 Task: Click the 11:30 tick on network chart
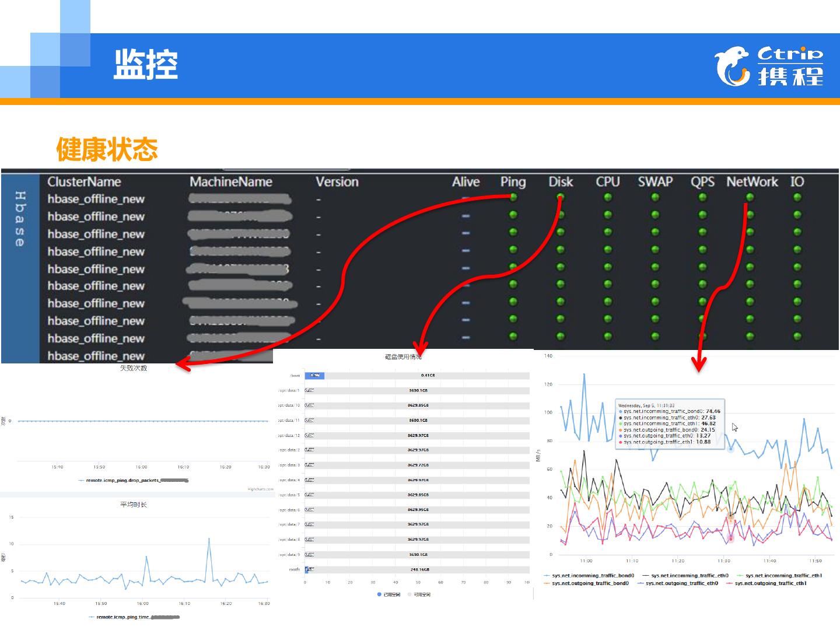click(x=723, y=561)
